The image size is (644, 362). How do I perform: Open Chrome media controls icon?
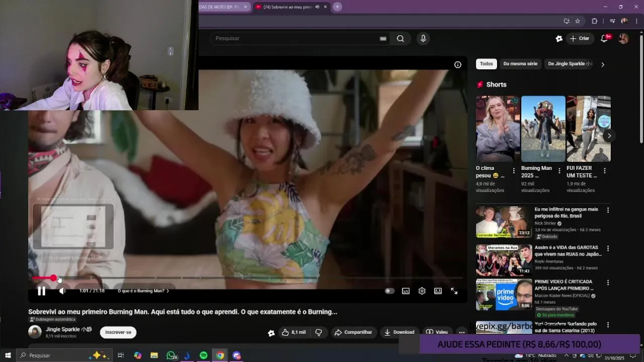[x=612, y=21]
